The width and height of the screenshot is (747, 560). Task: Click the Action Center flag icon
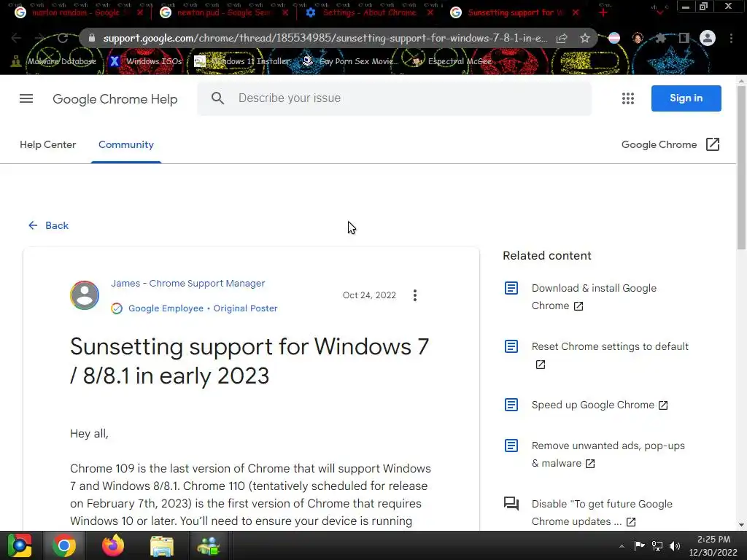pos(639,545)
